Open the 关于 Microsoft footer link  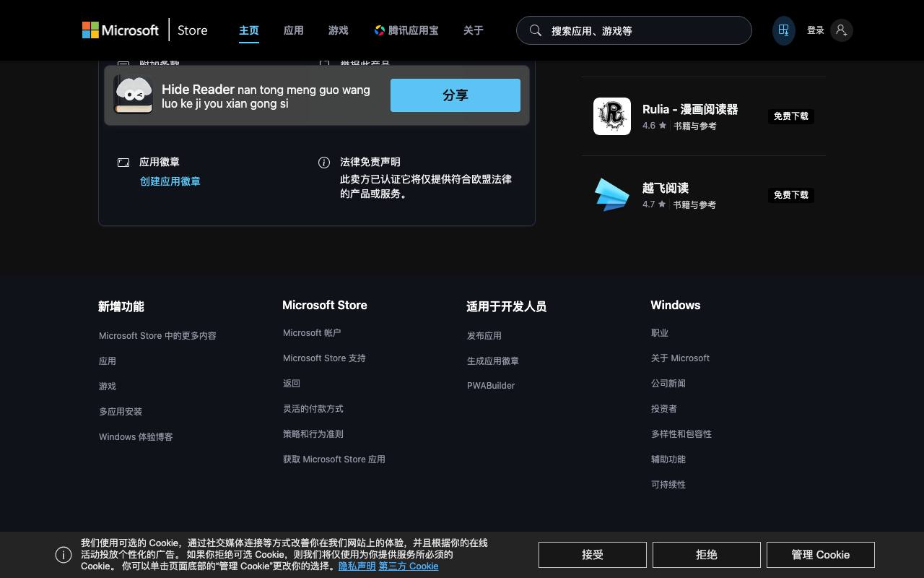coord(680,358)
